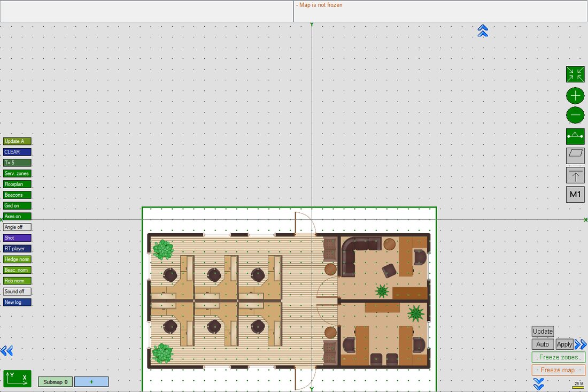Screen dimensions: 588x392
Task: Click the XY axes orientation icon
Action: click(x=17, y=379)
